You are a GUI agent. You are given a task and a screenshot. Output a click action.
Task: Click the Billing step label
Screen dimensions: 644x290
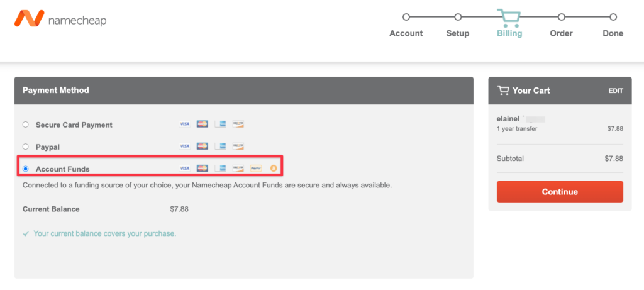click(509, 34)
